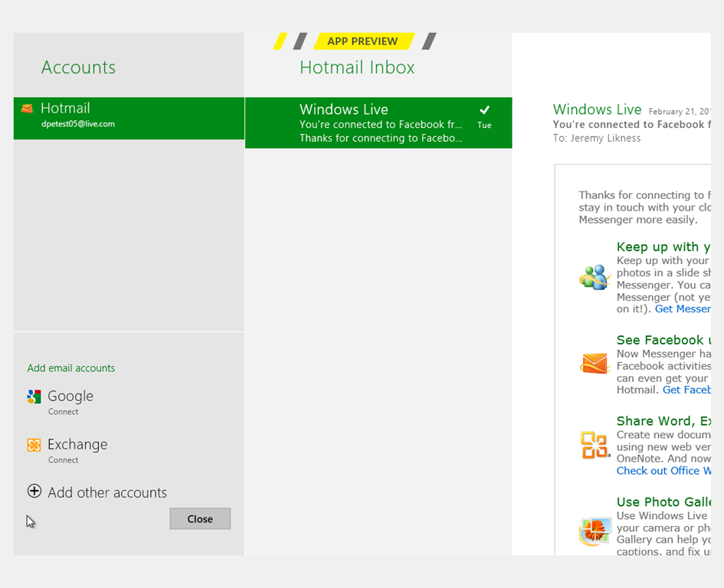Click the dpetest05@live.com address text
Viewport: 724px width, 588px height.
pos(78,124)
